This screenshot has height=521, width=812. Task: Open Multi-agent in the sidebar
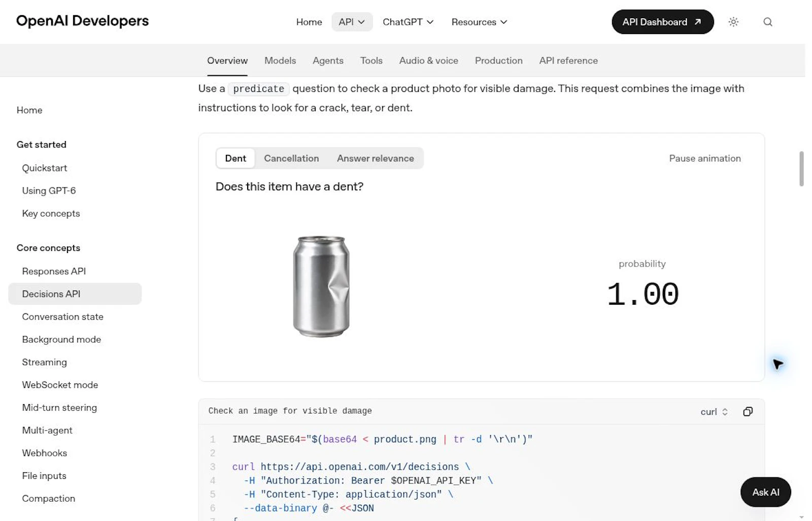coord(47,431)
